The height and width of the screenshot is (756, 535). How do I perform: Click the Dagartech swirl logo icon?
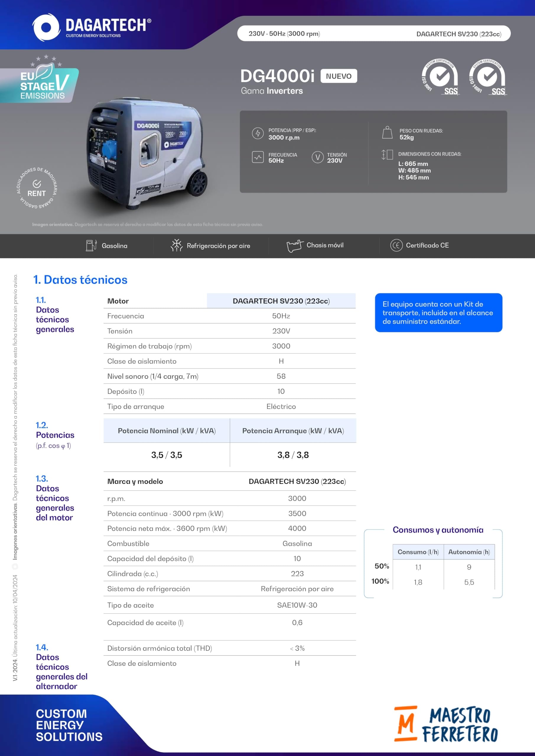click(x=46, y=27)
